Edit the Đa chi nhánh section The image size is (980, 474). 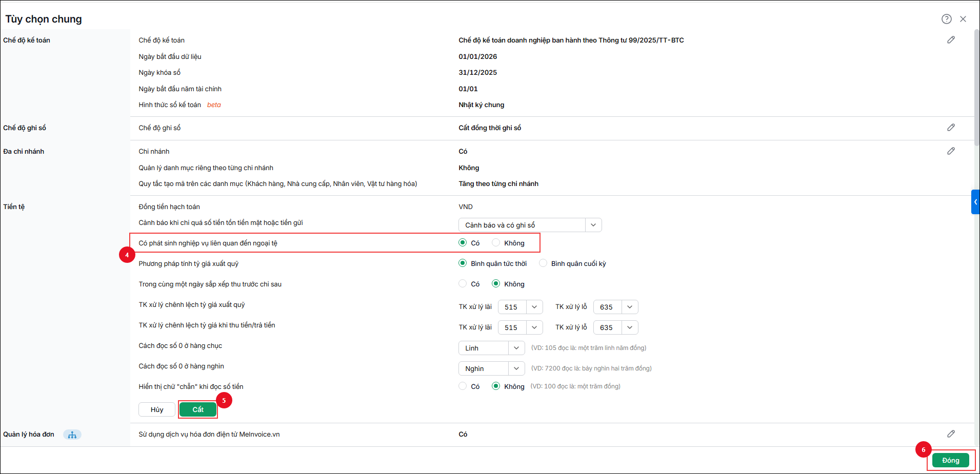tap(951, 151)
